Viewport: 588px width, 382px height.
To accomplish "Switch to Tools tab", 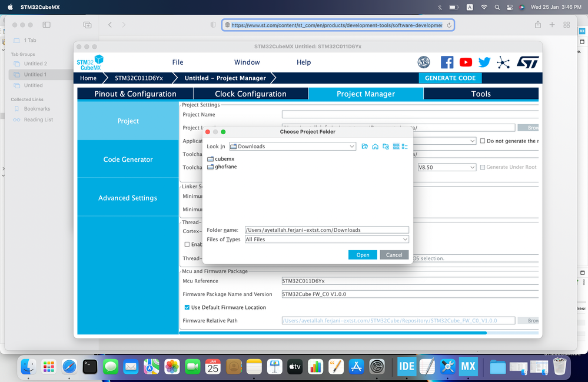I will click(481, 94).
